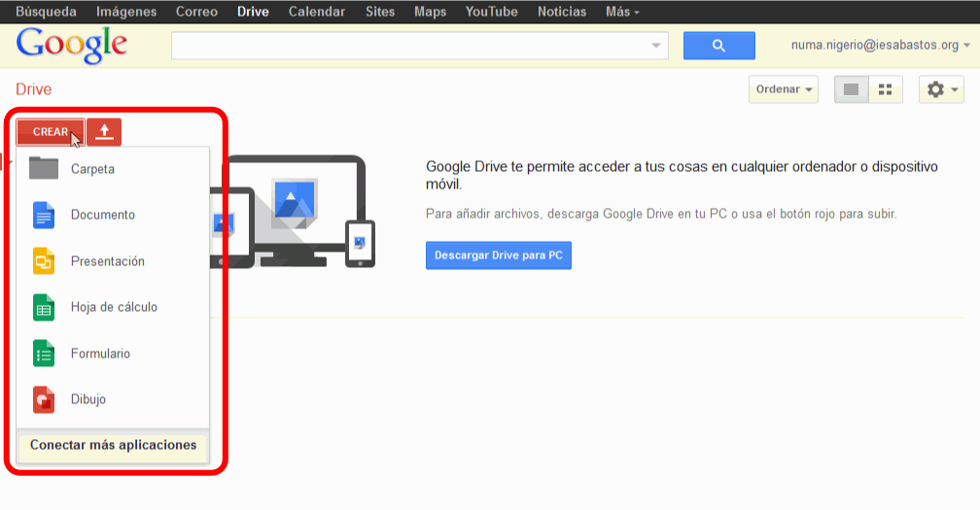The width and height of the screenshot is (980, 510).
Task: Choose Formulario from the create menu
Action: (x=113, y=354)
